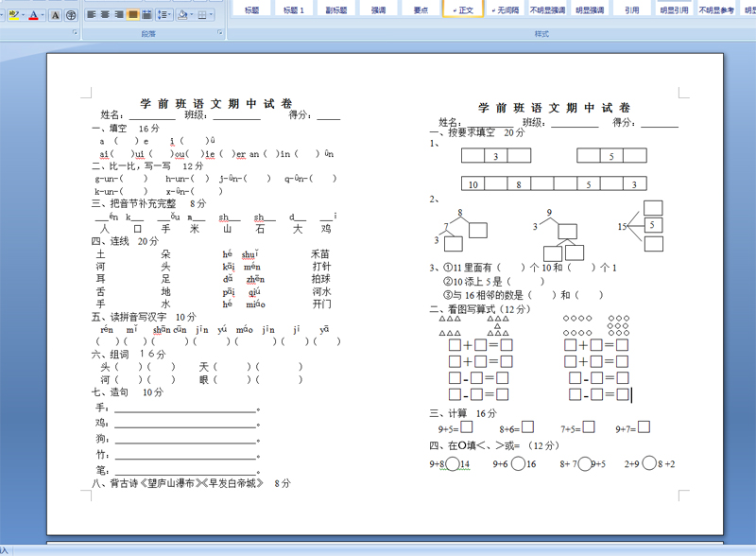
Task: Click the left page title 学前班语文期中试卷
Action: (x=216, y=103)
